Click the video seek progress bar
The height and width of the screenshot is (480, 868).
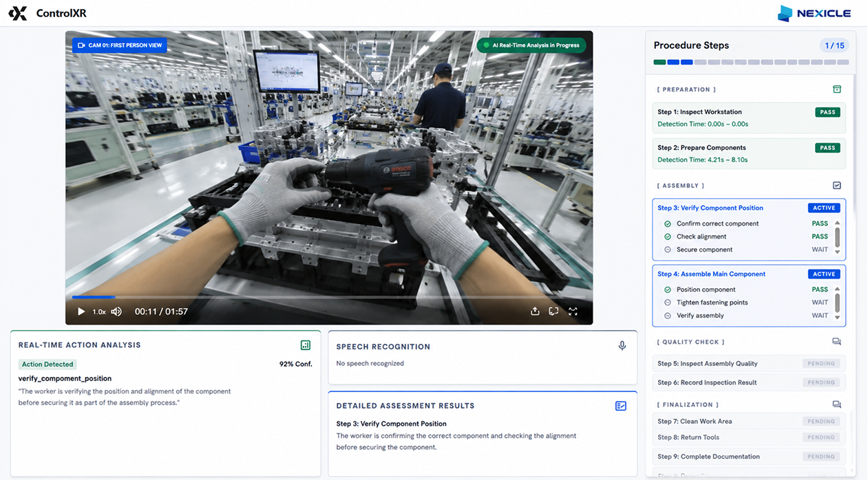[329, 297]
